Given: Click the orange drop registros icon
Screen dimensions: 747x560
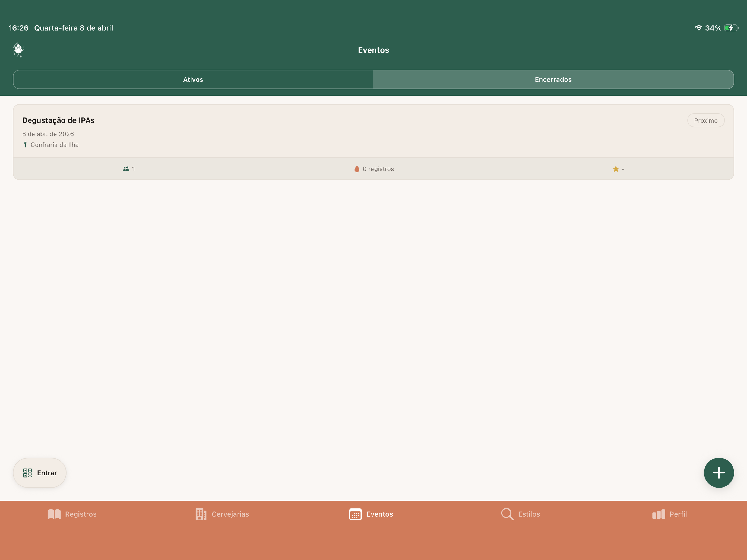Looking at the screenshot, I should [x=357, y=169].
